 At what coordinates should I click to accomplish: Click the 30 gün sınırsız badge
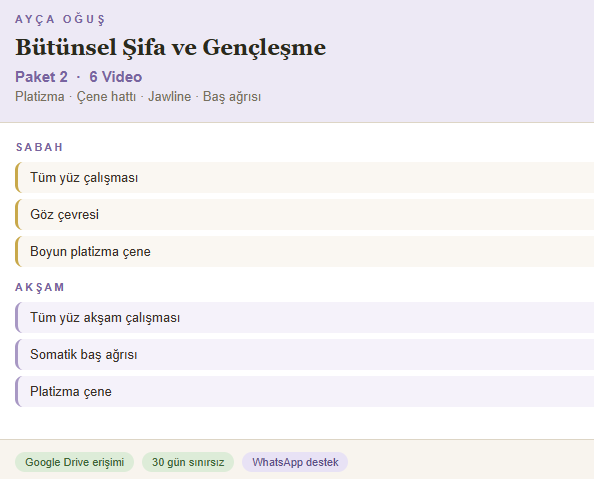tap(188, 462)
